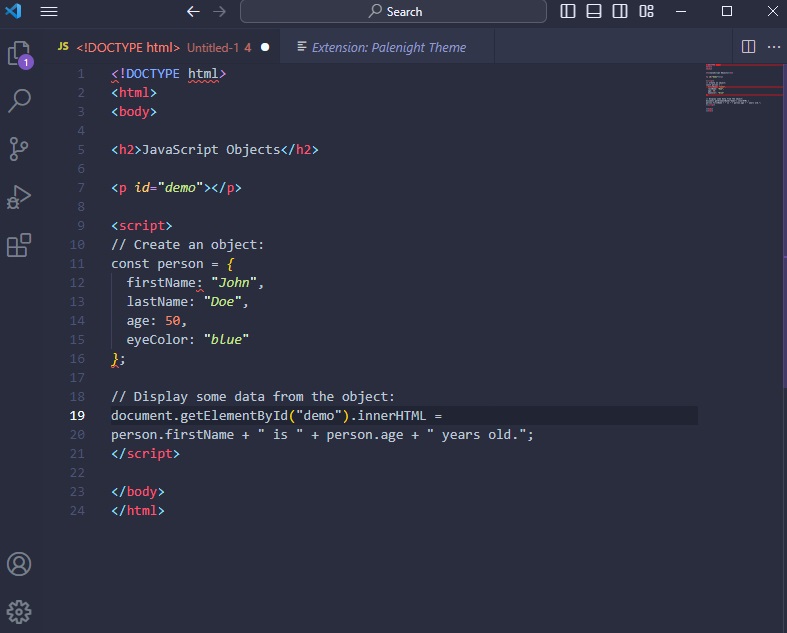Click the minimap code overview
Viewport: 787px width, 633px height.
(743, 88)
